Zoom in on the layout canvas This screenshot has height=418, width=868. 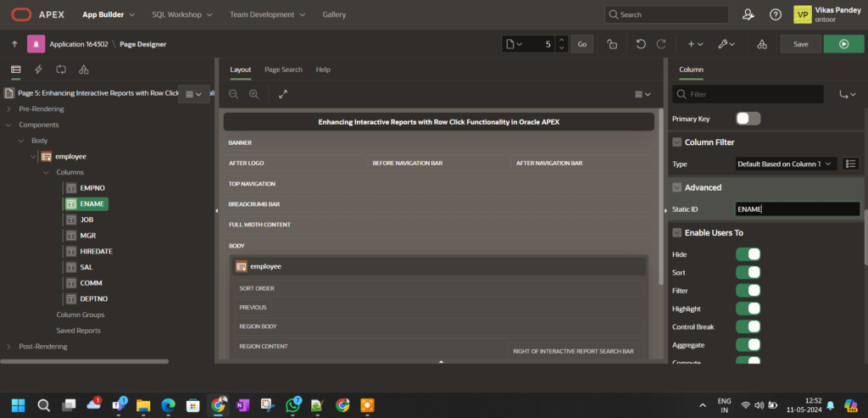tap(253, 94)
